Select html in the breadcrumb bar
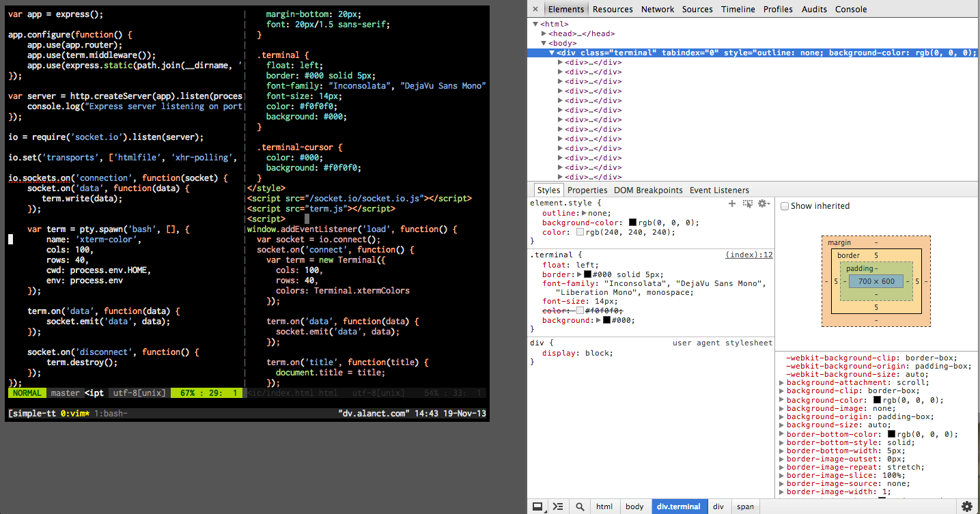Image resolution: width=980 pixels, height=514 pixels. coord(604,506)
